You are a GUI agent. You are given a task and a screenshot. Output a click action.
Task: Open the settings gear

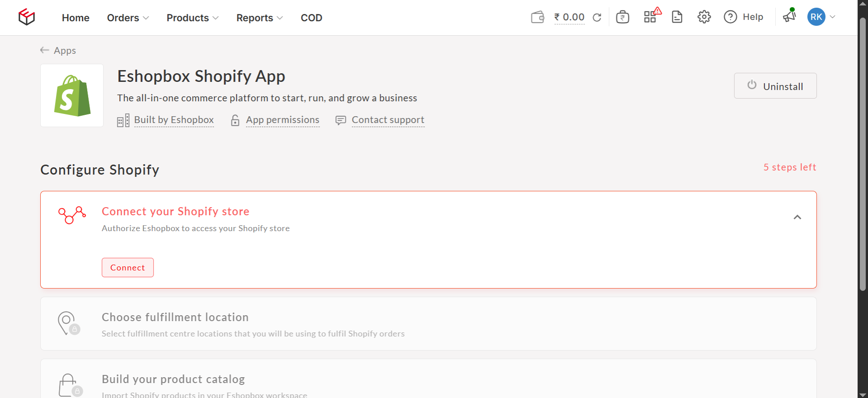pos(704,17)
